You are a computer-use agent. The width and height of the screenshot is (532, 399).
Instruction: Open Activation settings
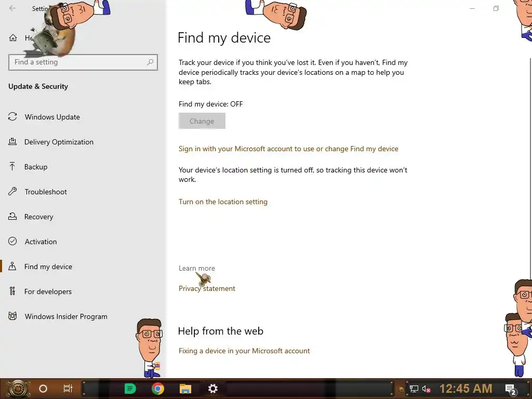(x=41, y=242)
